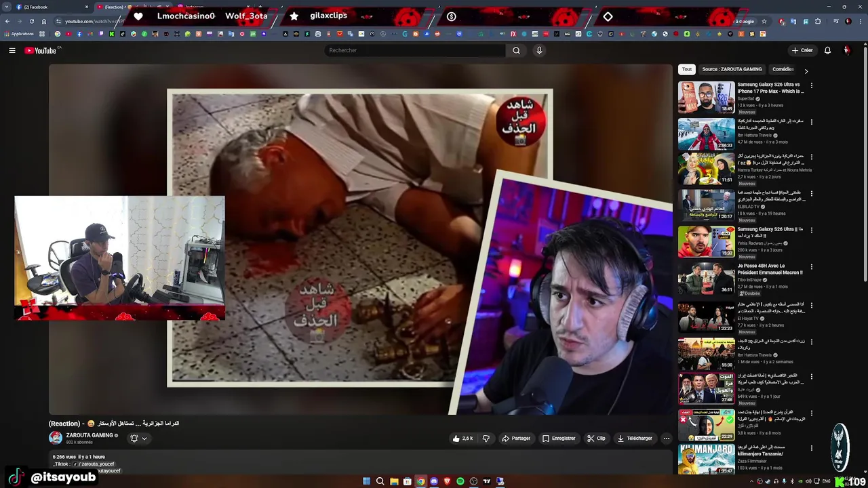Open the ZAROUTA GAMING channel name link
The image size is (868, 488).
[x=90, y=435]
